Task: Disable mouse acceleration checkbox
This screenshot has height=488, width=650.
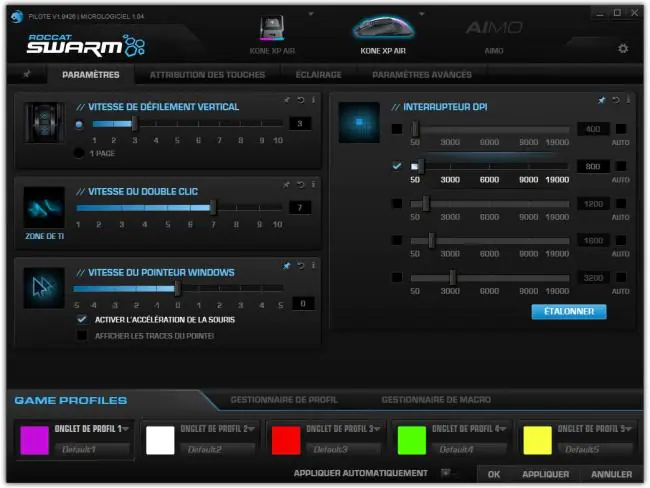Action: pos(82,319)
